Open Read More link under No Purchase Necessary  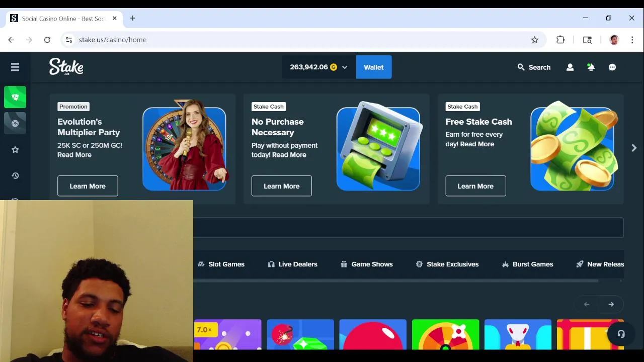pyautogui.click(x=289, y=155)
